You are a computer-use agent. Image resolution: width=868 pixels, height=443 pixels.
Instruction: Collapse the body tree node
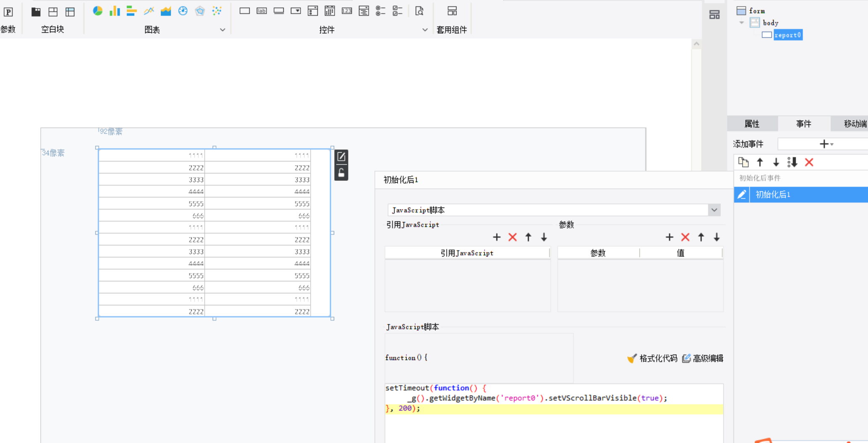click(742, 23)
